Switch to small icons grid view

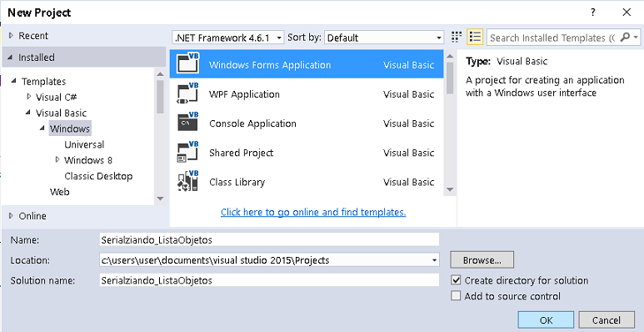coord(457,38)
